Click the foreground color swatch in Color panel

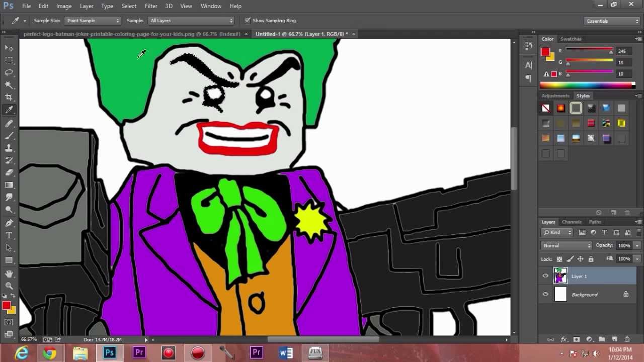coord(545,52)
